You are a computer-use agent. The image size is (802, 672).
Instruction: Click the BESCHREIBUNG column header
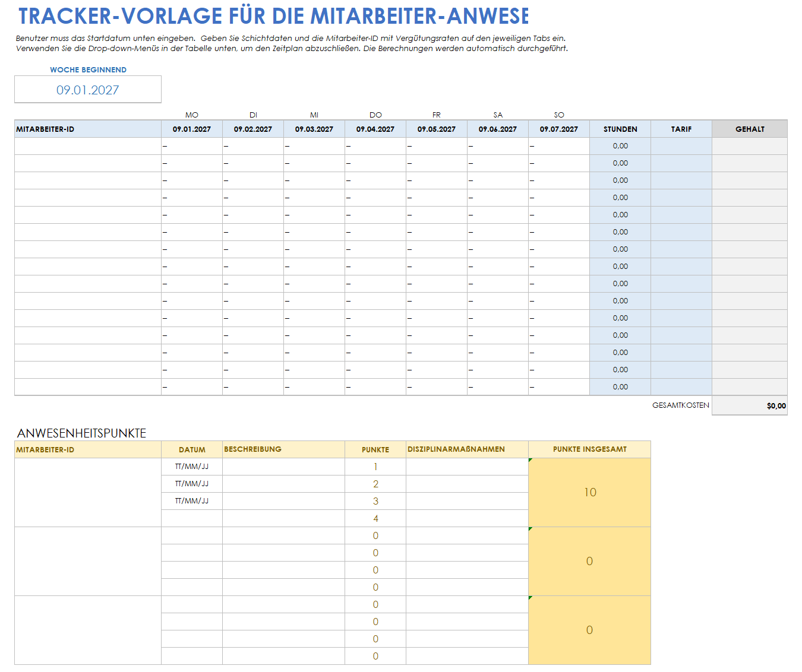click(284, 449)
